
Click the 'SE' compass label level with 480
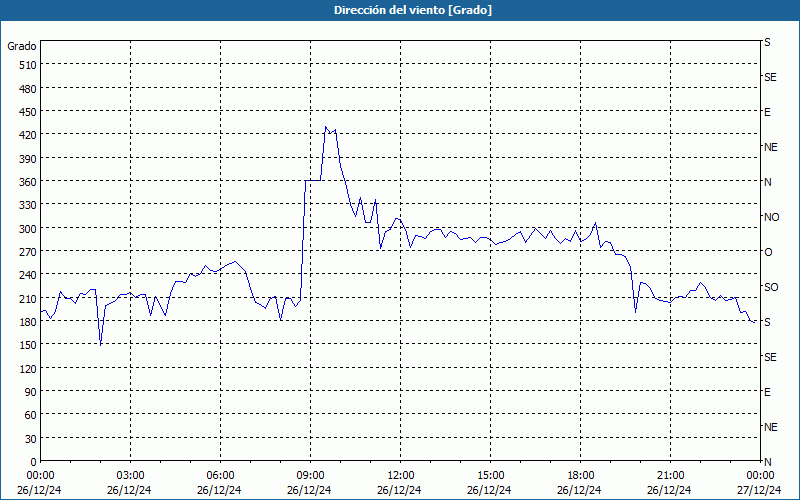pos(770,77)
